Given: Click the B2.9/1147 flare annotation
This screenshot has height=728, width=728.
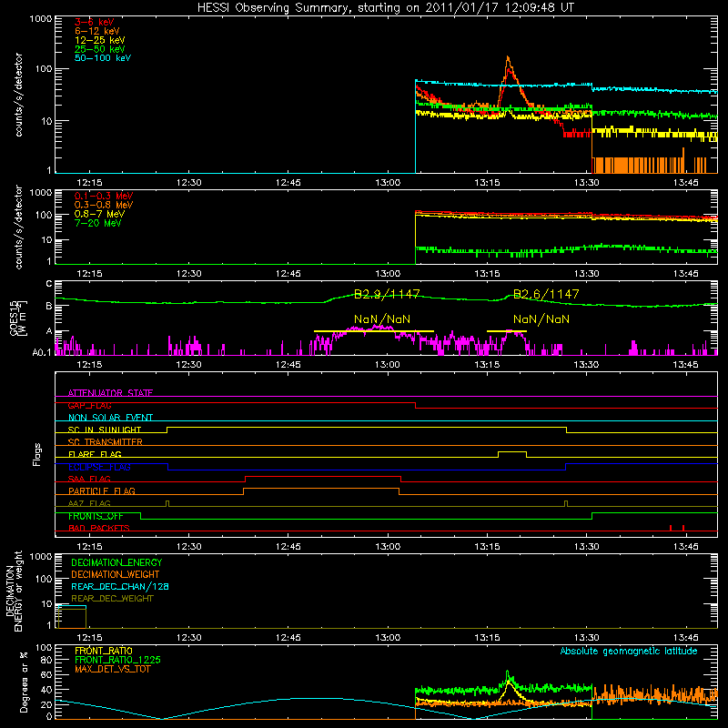Looking at the screenshot, I should pyautogui.click(x=387, y=294).
